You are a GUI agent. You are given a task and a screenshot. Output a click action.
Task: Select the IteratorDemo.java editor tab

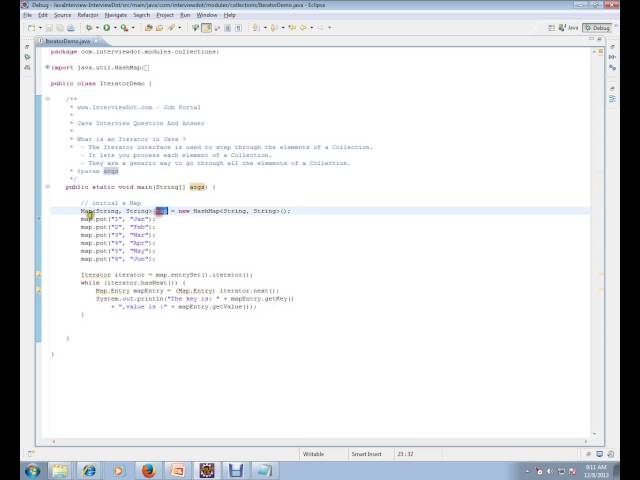(x=67, y=41)
